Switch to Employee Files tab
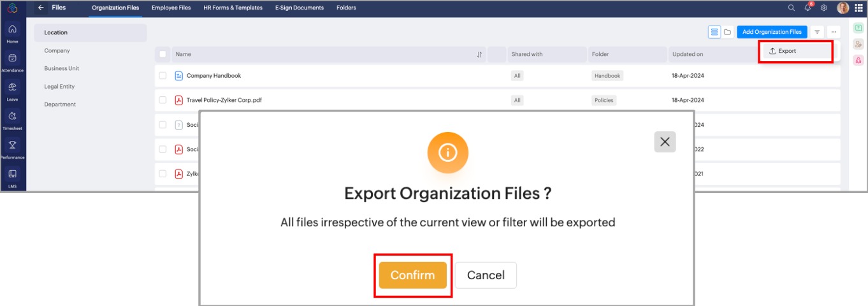Image resolution: width=868 pixels, height=306 pixels. (x=171, y=8)
